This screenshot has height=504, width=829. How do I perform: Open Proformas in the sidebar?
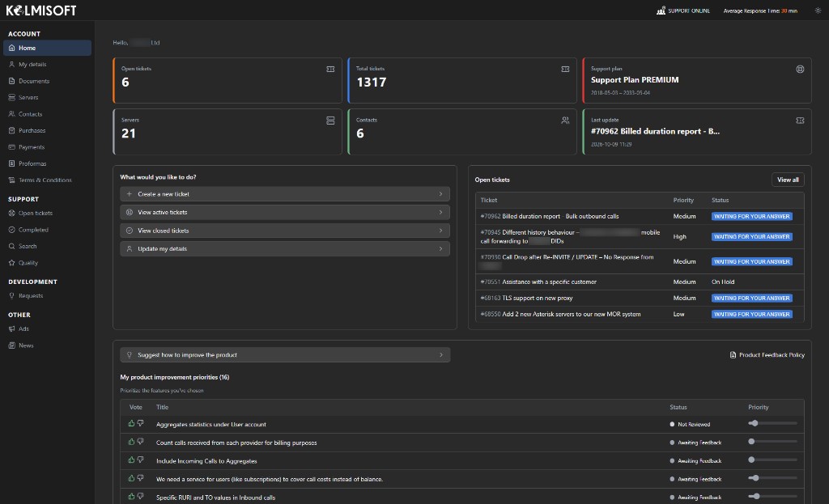click(47, 163)
